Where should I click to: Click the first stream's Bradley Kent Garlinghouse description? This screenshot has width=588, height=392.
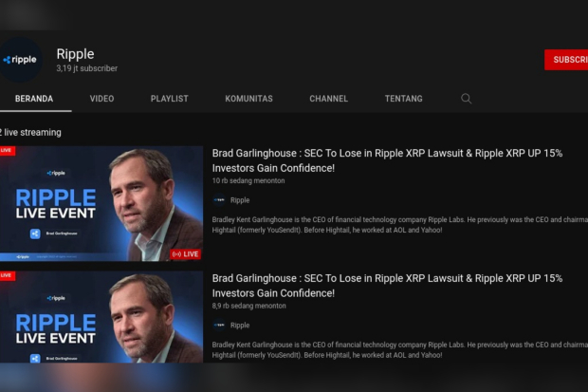(400, 225)
